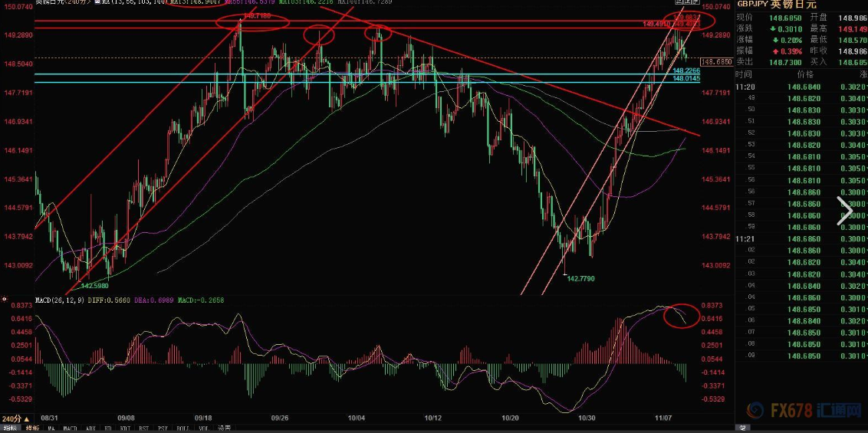The image size is (868, 433).
Task: Click the 148.2266 cyan support level label
Action: coord(686,71)
